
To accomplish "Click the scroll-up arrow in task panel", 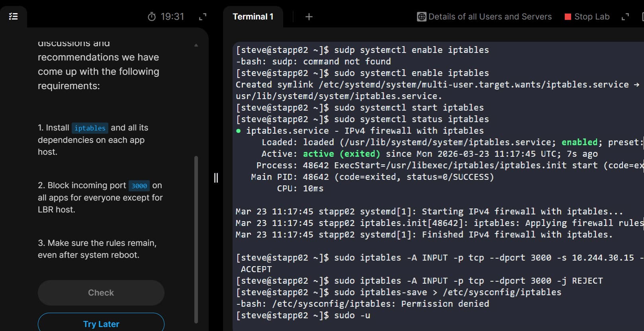I will [x=196, y=45].
